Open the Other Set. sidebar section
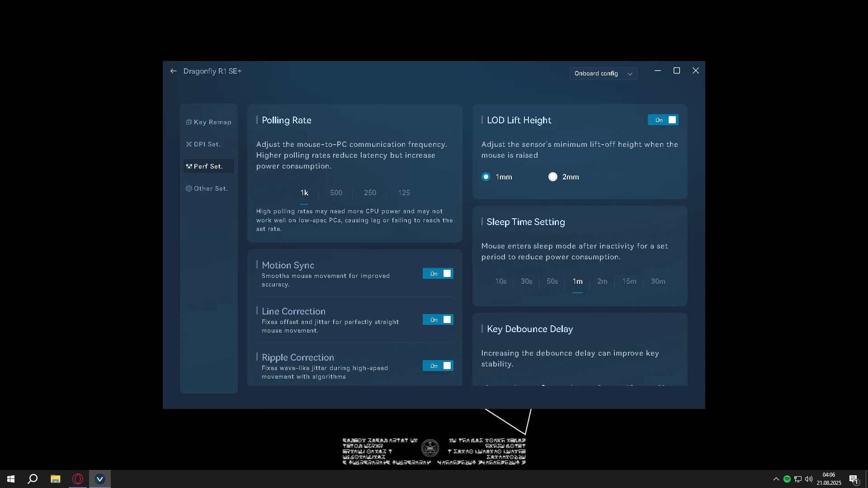Screen dimensions: 868x488 click(207, 188)
